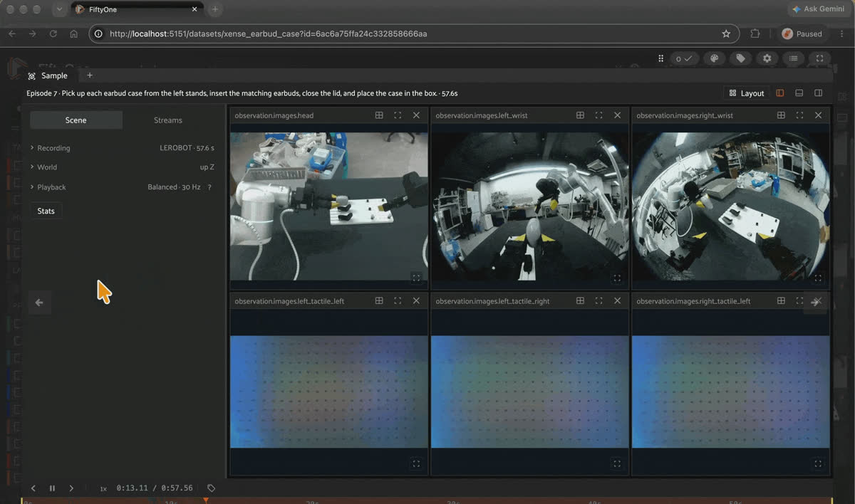Image resolution: width=855 pixels, height=504 pixels.
Task: Click the expand icon on the left_wrist image
Action: point(617,278)
